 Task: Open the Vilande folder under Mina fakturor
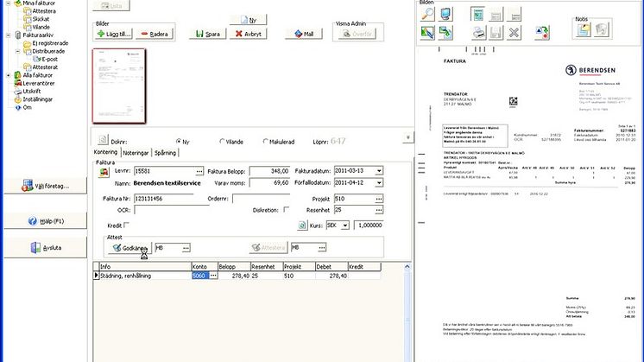[41, 27]
